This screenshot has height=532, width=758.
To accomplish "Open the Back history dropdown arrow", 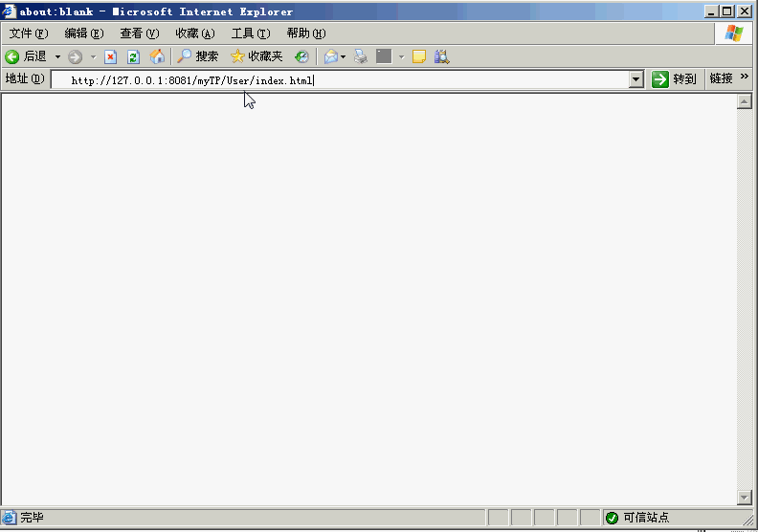I will click(x=57, y=57).
